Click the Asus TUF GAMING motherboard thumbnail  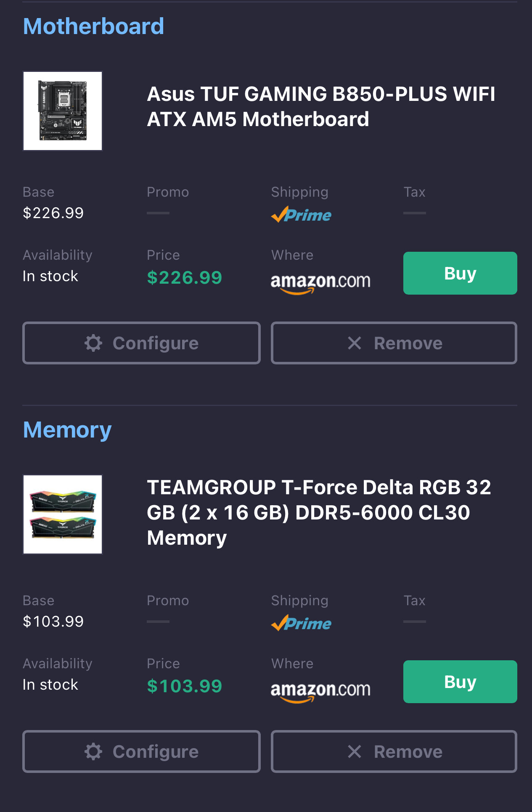pos(63,111)
